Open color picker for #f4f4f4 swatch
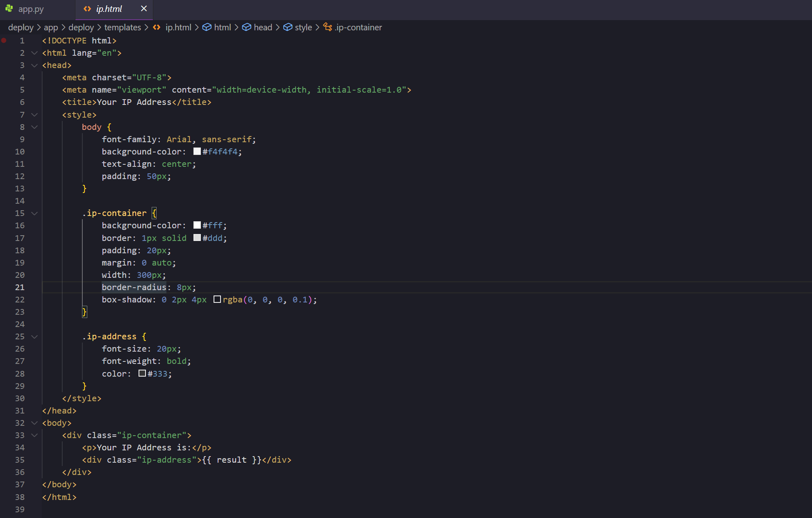Image resolution: width=812 pixels, height=518 pixels. click(x=197, y=151)
